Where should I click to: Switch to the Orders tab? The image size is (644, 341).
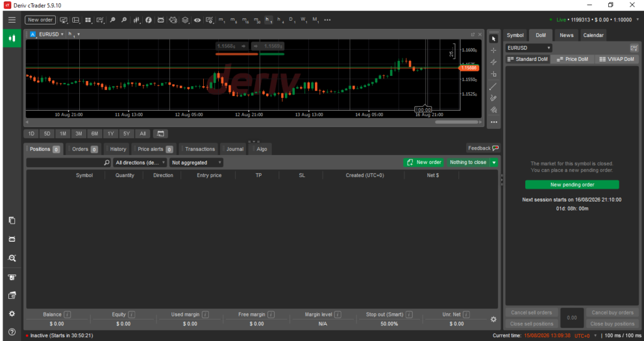[85, 149]
